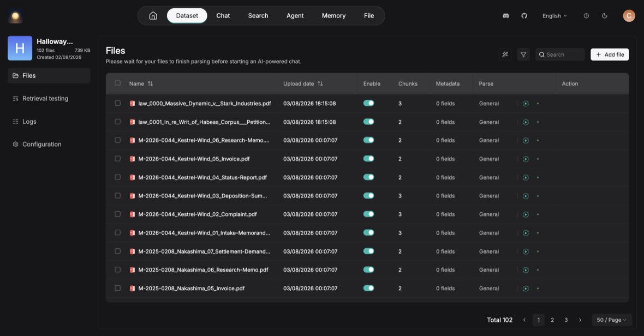Click the files Search input field

click(560, 55)
